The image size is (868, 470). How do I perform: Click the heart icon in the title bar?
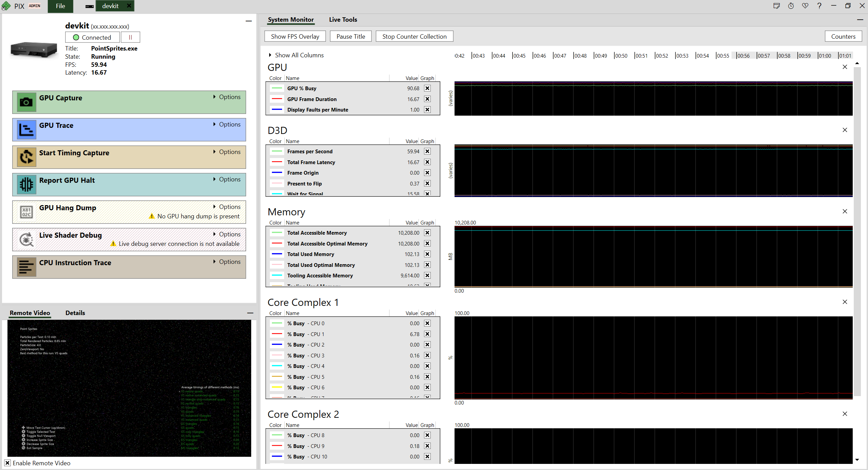805,6
